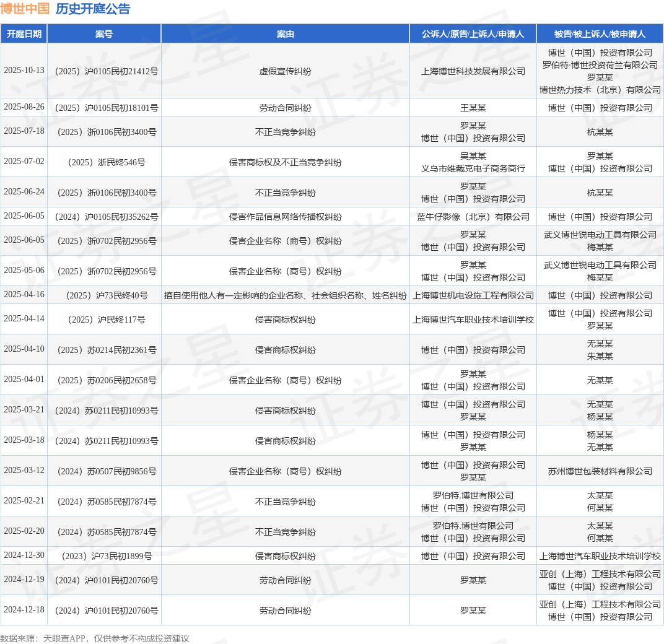This screenshot has width=664, height=644.
Task: Click plaintiff 王某某
Action: tap(473, 108)
